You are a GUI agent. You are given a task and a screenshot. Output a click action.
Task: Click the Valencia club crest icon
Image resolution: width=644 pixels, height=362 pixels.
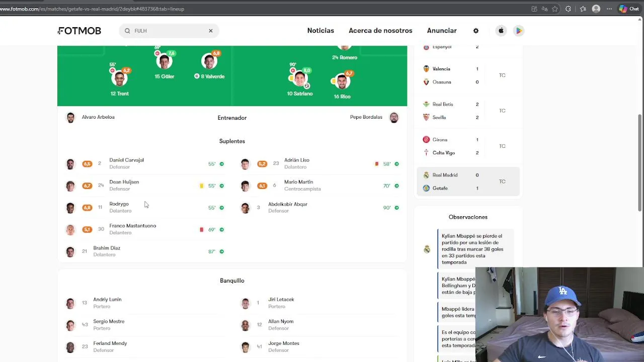(426, 69)
